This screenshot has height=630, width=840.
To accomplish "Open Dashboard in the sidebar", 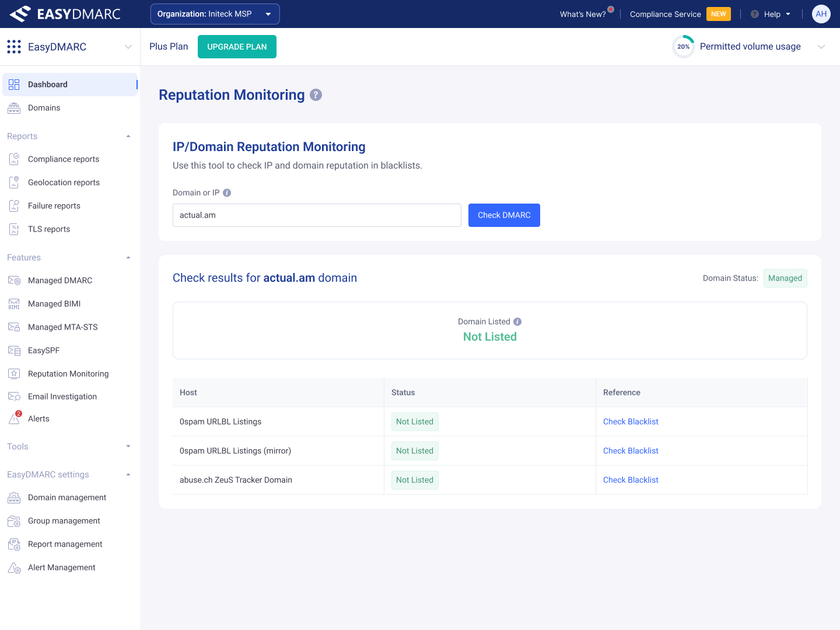I will tap(70, 85).
